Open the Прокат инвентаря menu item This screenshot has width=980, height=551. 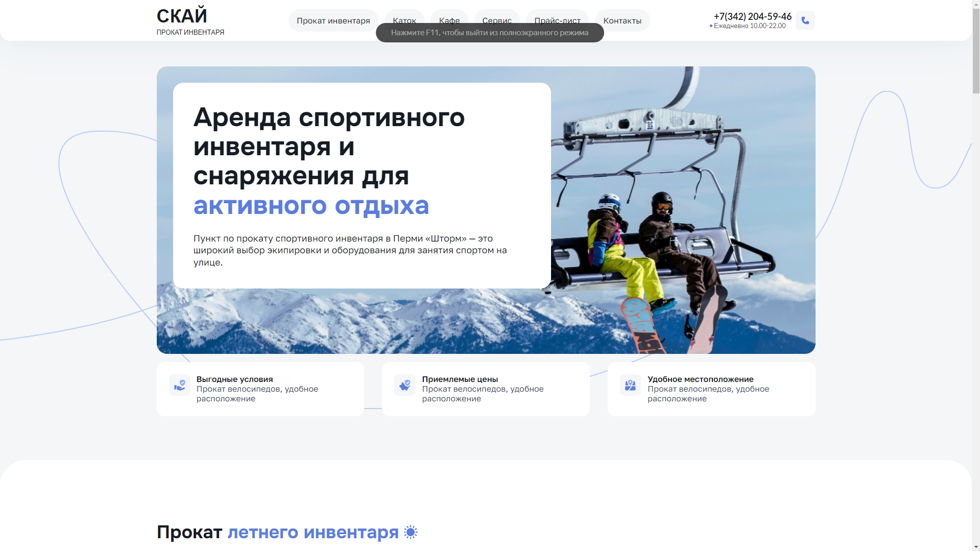point(333,20)
